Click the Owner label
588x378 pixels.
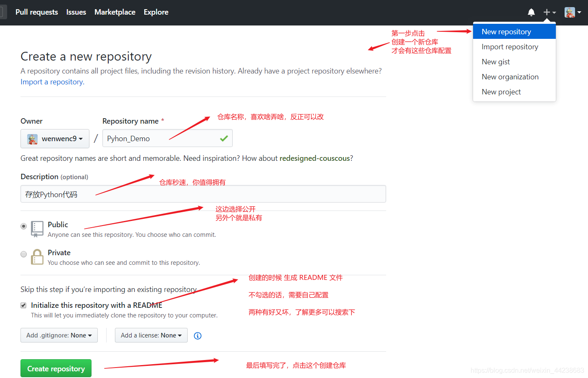point(31,121)
